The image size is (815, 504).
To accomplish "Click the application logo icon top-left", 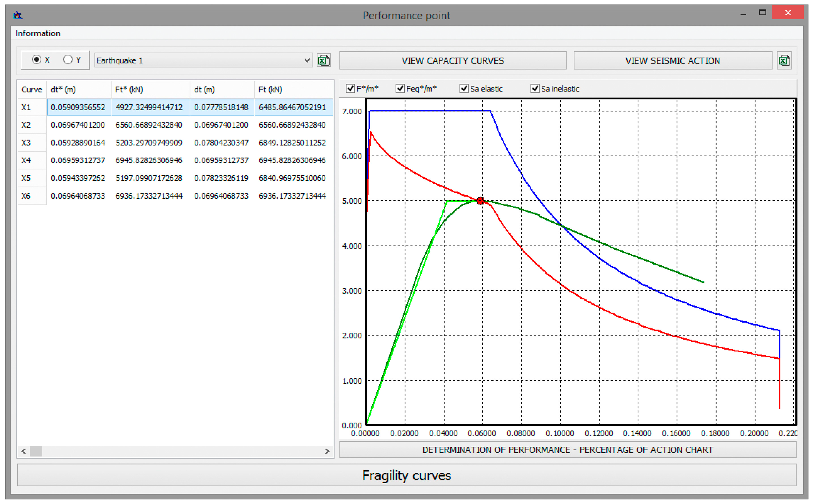I will click(x=18, y=15).
